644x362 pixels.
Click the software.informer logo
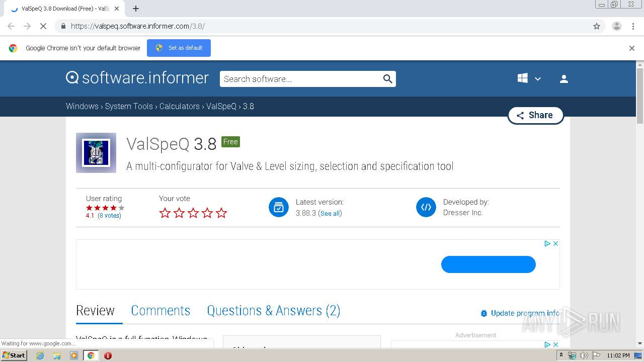click(x=137, y=78)
